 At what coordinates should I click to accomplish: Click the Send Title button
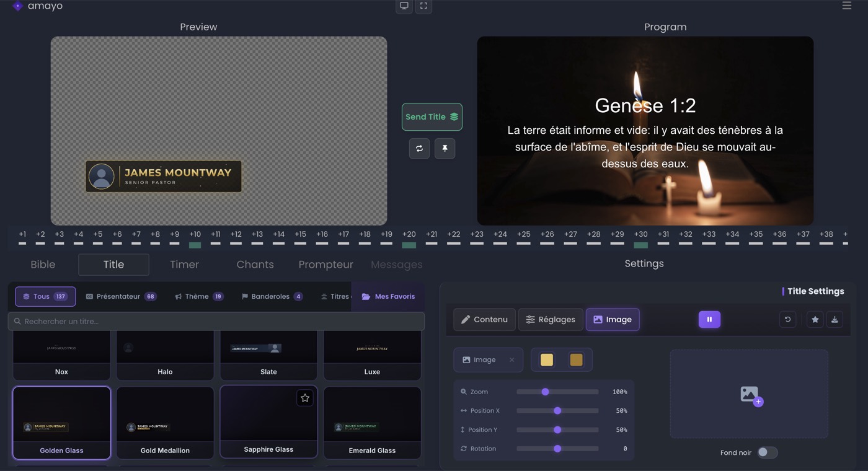(x=432, y=117)
